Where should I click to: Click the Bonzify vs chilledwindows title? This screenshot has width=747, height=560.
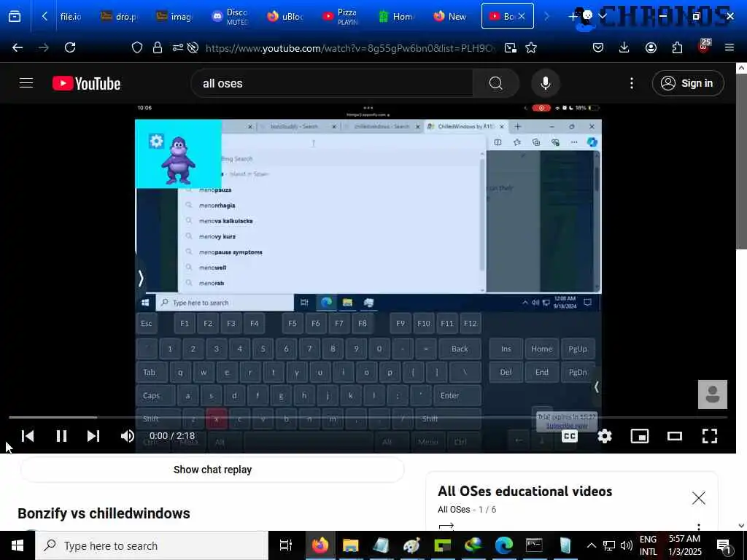pos(104,513)
